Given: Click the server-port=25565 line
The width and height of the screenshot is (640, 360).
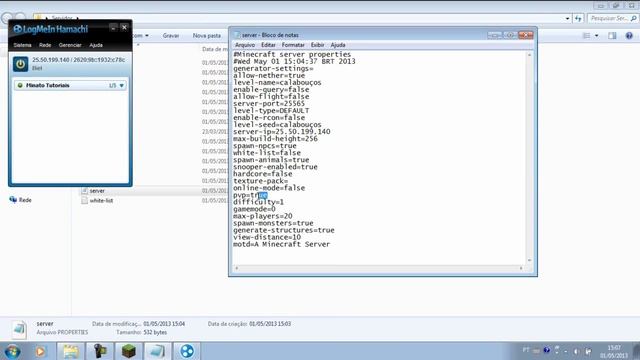Looking at the screenshot, I should coord(269,104).
